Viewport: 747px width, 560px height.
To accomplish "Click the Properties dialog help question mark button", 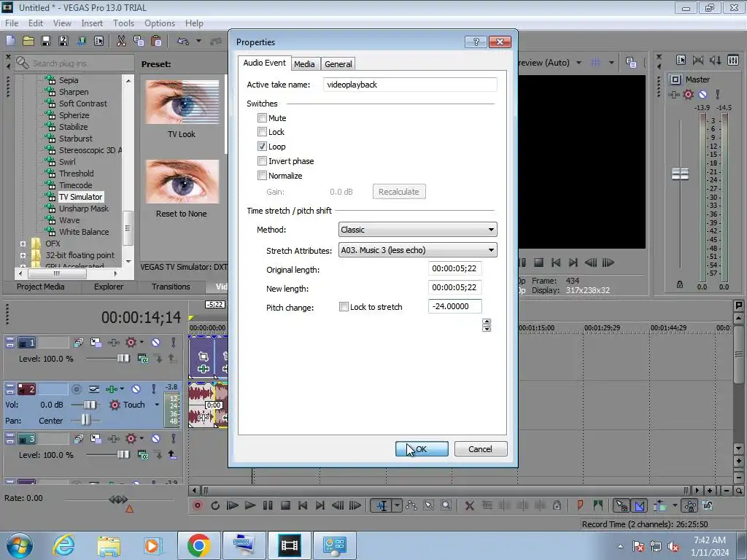I will (476, 42).
